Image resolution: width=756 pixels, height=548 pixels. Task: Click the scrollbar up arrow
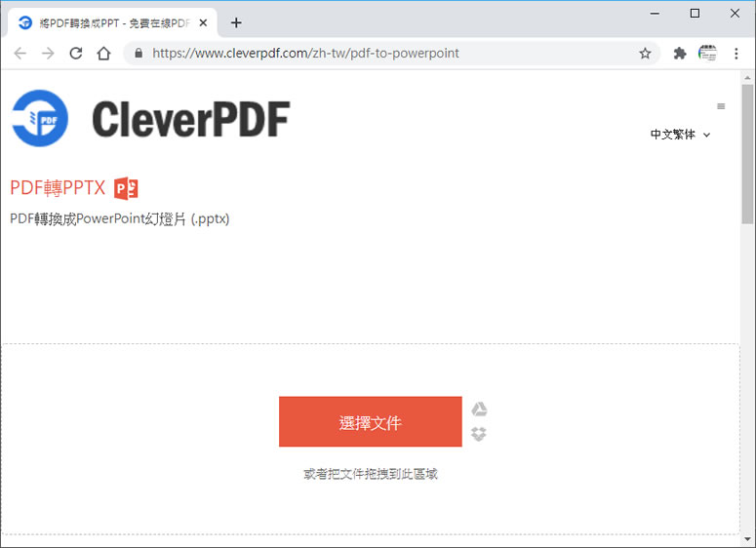pos(748,78)
